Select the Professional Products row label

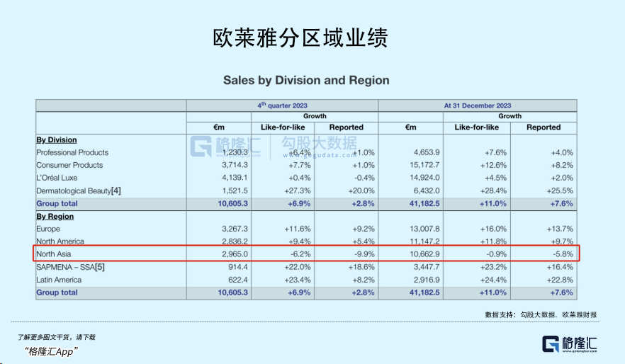[72, 152]
